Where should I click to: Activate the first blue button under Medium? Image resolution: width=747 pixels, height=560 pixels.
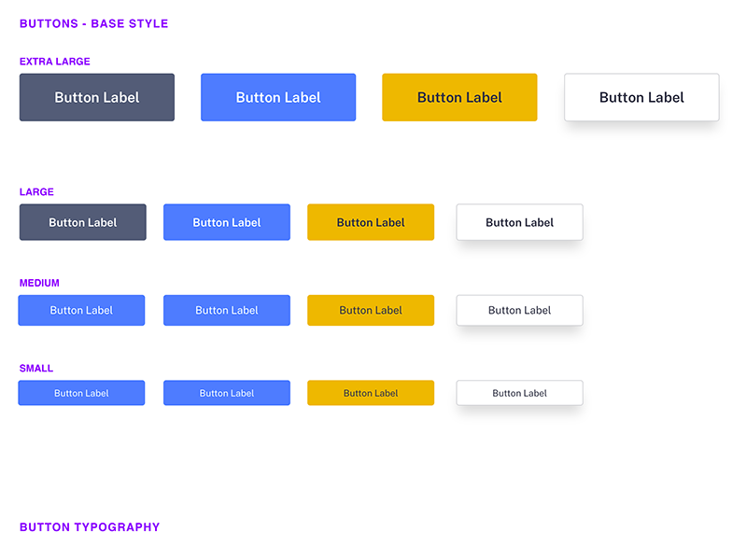81,311
